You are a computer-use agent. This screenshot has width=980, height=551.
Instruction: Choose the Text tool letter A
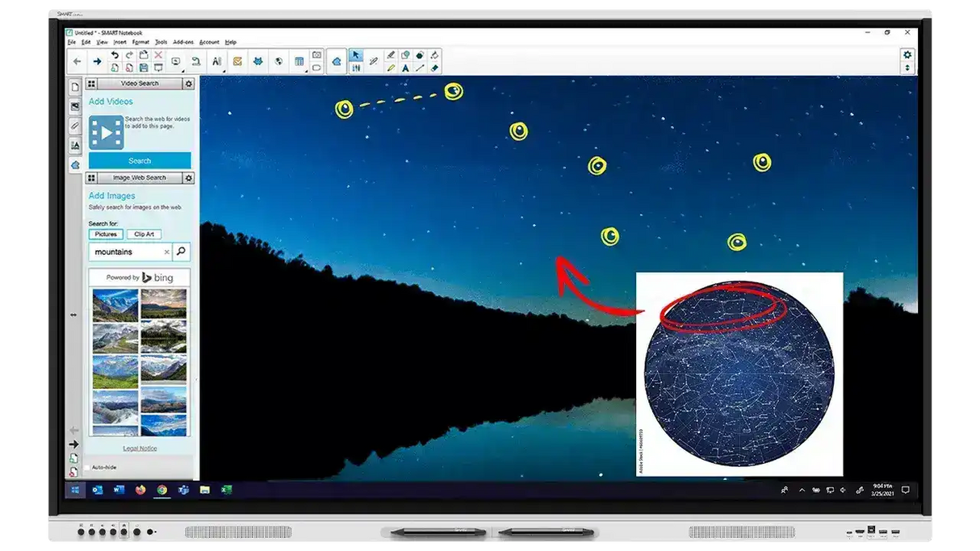405,69
